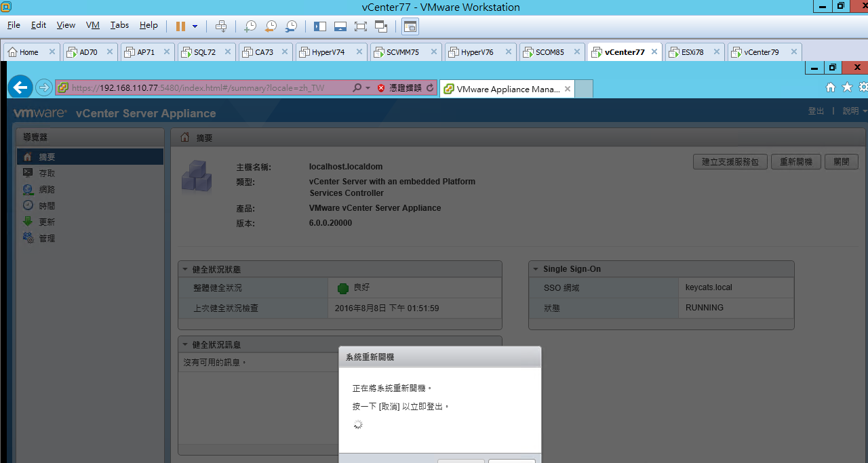The width and height of the screenshot is (868, 463).
Task: Switch to the vCenter79 VM tab
Action: pos(764,52)
